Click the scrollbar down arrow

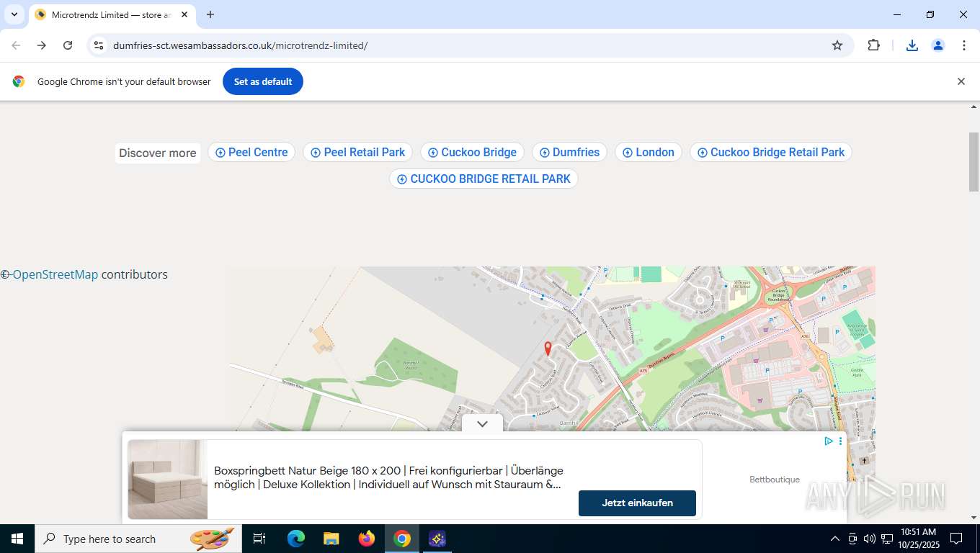pyautogui.click(x=974, y=517)
